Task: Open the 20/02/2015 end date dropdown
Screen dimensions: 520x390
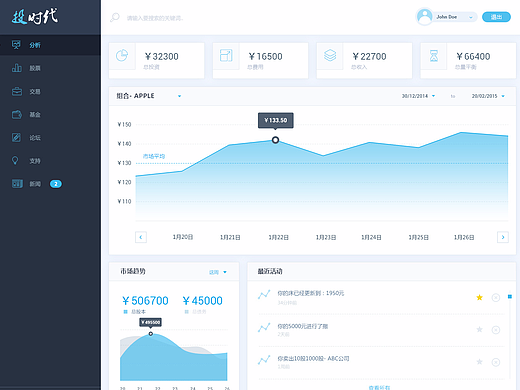Action: click(503, 96)
